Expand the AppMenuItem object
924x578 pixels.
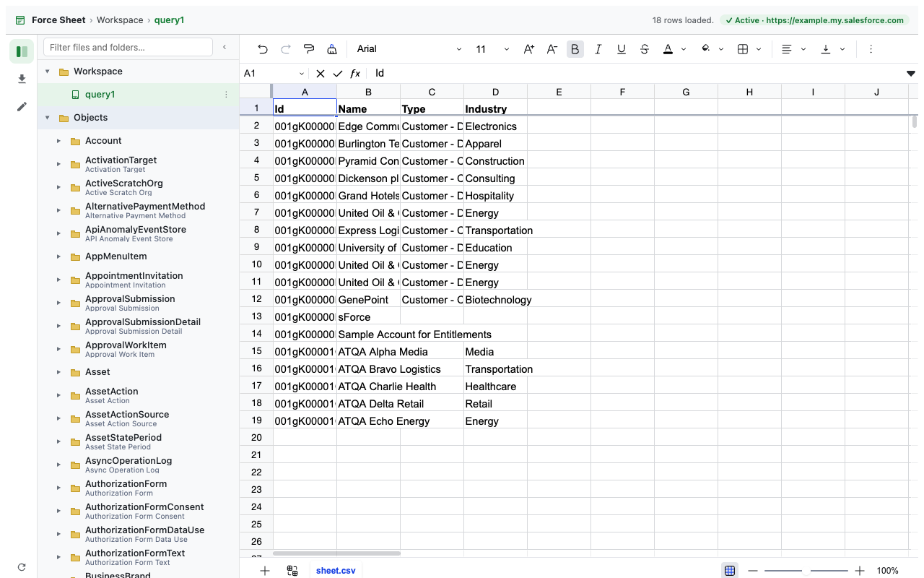pos(59,256)
